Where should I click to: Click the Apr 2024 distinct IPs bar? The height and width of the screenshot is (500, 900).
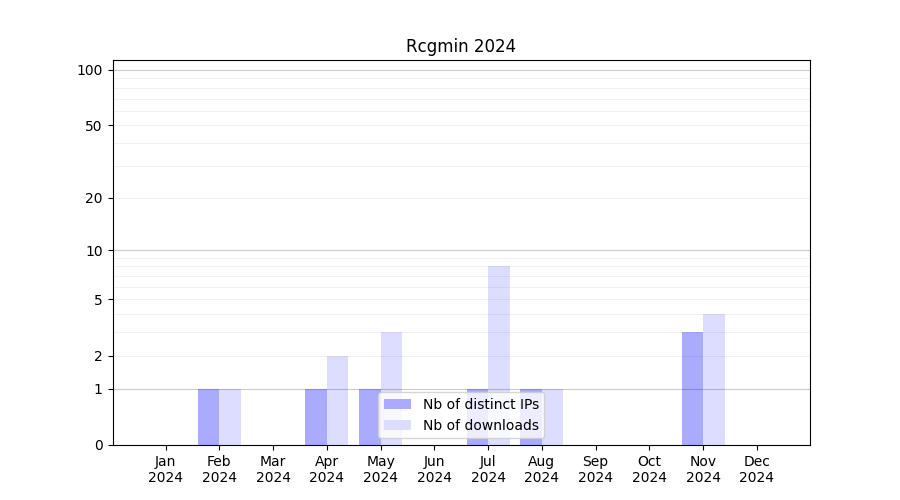click(316, 417)
